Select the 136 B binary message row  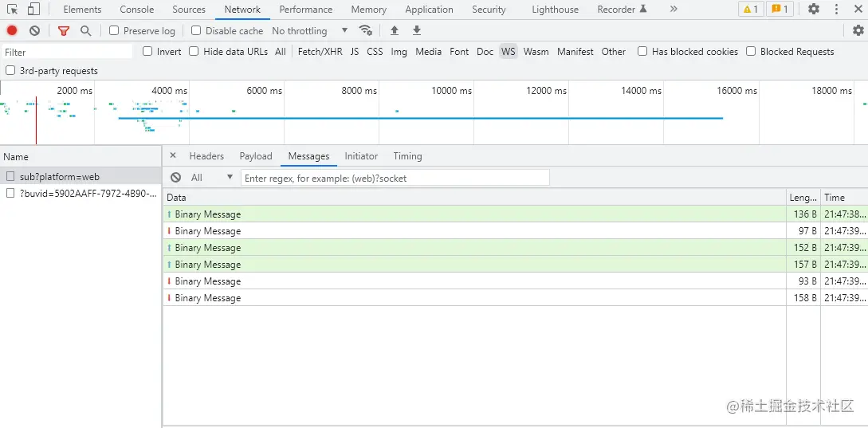[515, 214]
